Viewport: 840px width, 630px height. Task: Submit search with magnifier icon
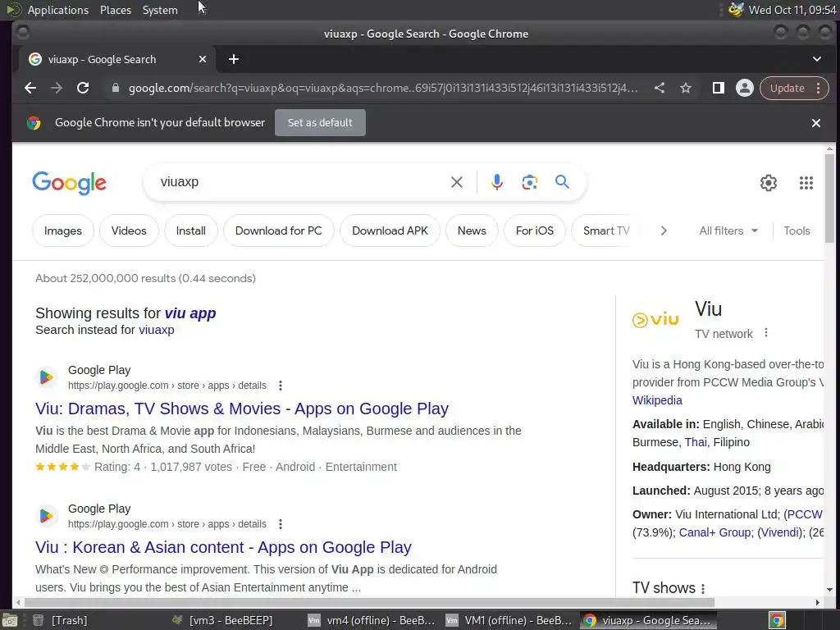pyautogui.click(x=562, y=181)
